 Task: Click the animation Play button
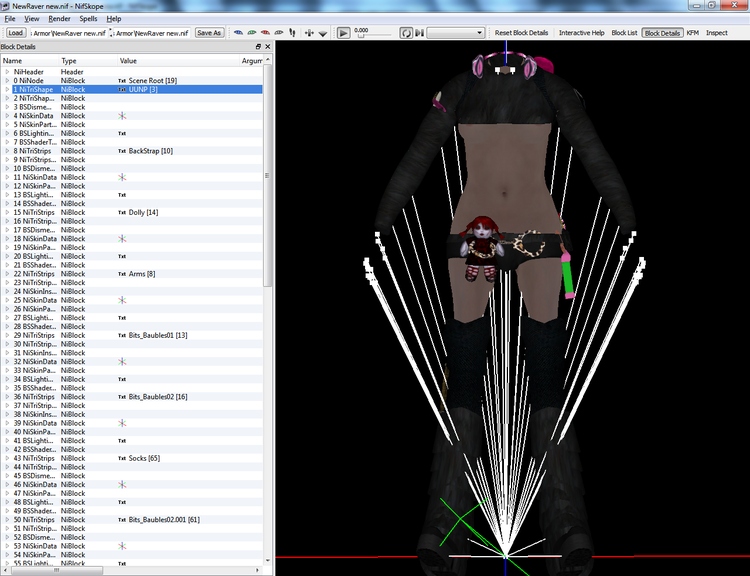point(343,33)
